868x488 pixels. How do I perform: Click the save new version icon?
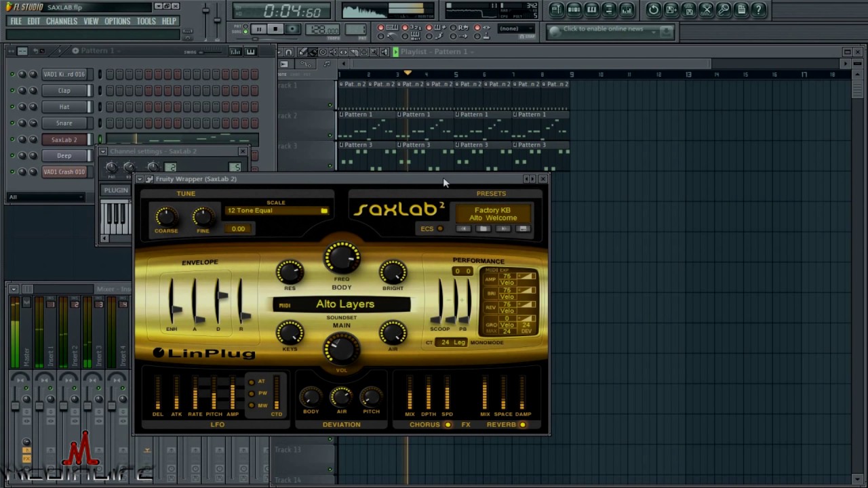[671, 9]
